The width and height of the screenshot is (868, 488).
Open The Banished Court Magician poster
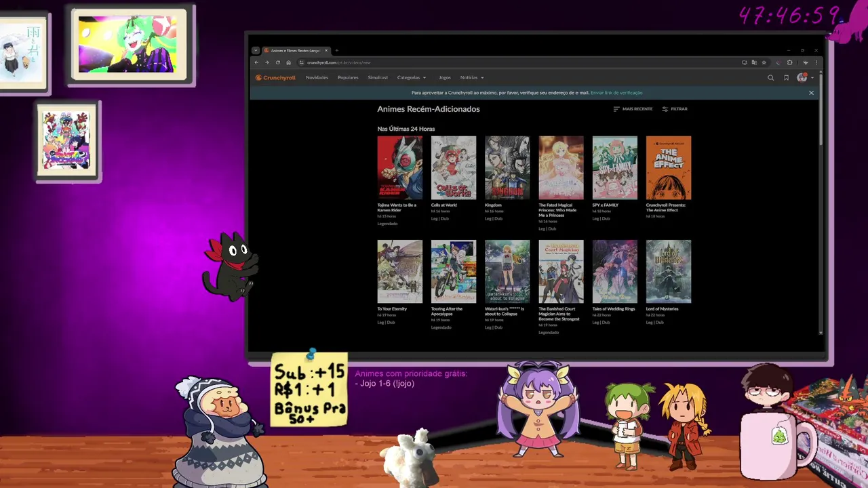pos(561,271)
